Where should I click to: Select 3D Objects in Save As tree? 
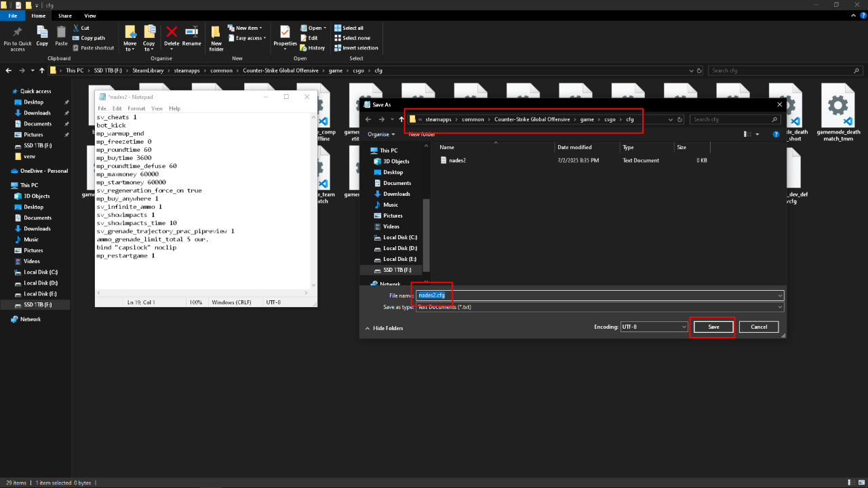396,161
